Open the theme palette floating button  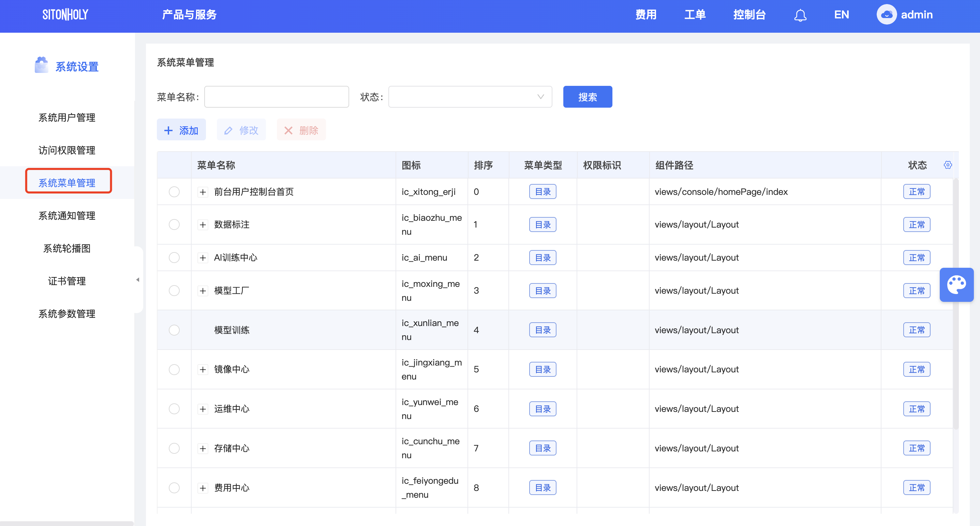956,285
